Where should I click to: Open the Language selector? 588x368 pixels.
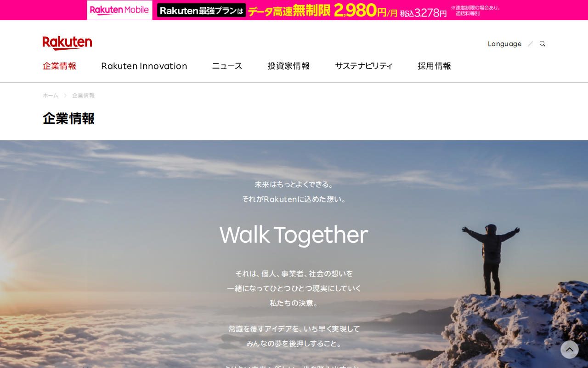tap(504, 44)
